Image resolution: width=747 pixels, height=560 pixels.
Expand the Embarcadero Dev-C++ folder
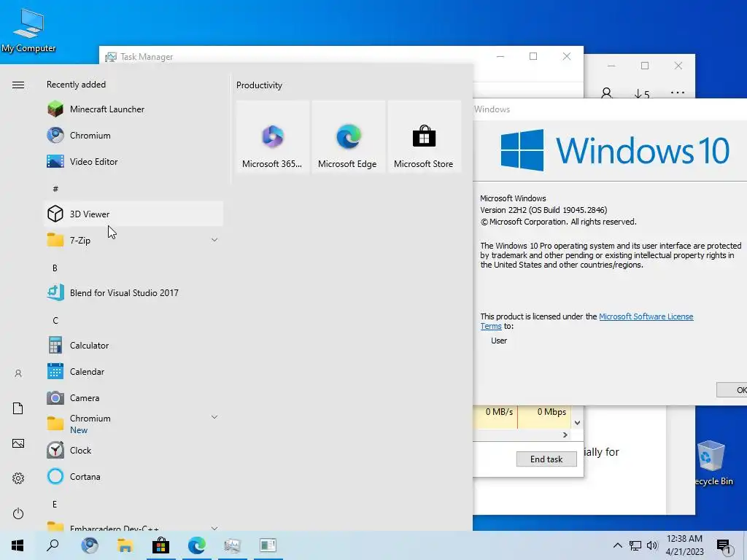coord(133,526)
